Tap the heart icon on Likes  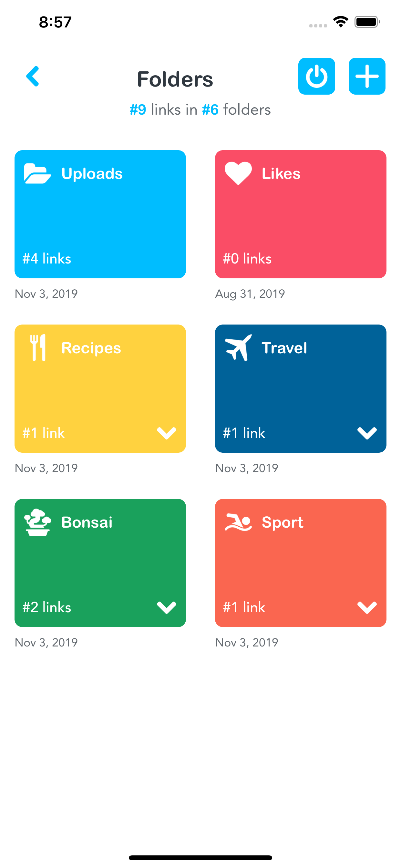(238, 173)
